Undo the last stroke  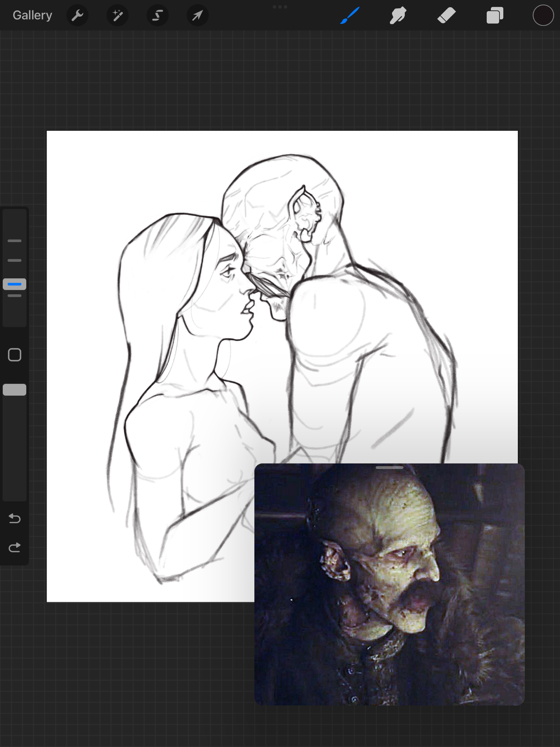point(15,518)
